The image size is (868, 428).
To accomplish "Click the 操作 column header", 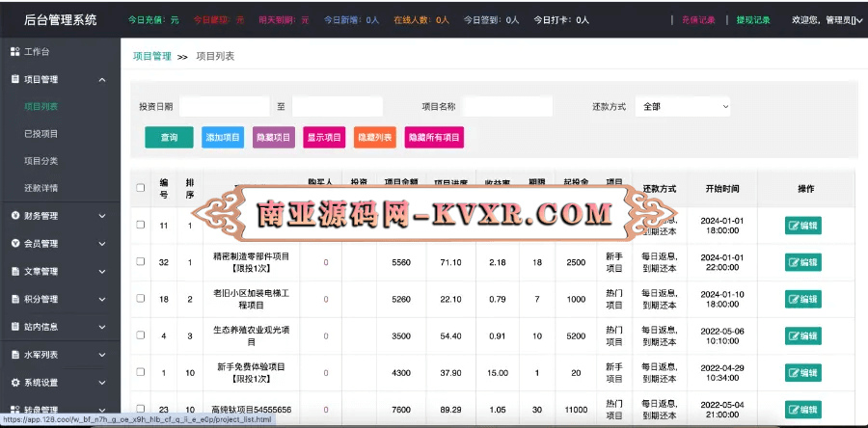I will [806, 189].
